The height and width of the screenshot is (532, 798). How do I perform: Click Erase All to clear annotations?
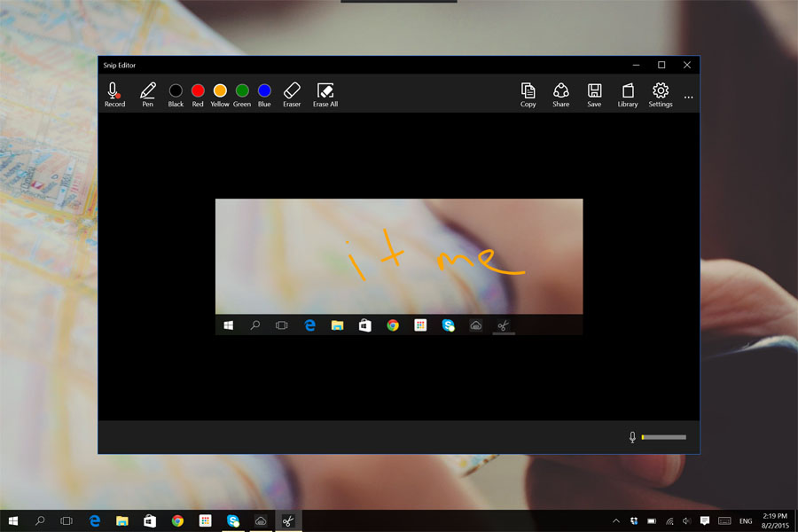coord(325,93)
